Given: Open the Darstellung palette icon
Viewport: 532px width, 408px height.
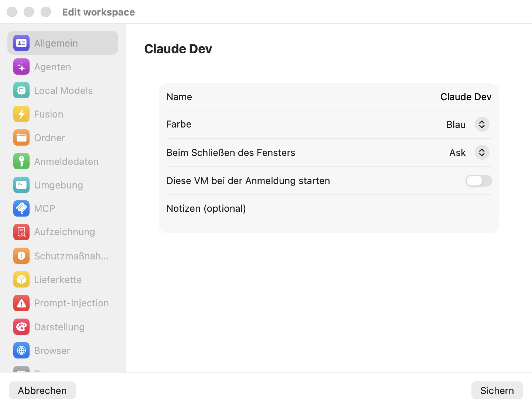Looking at the screenshot, I should click(21, 327).
